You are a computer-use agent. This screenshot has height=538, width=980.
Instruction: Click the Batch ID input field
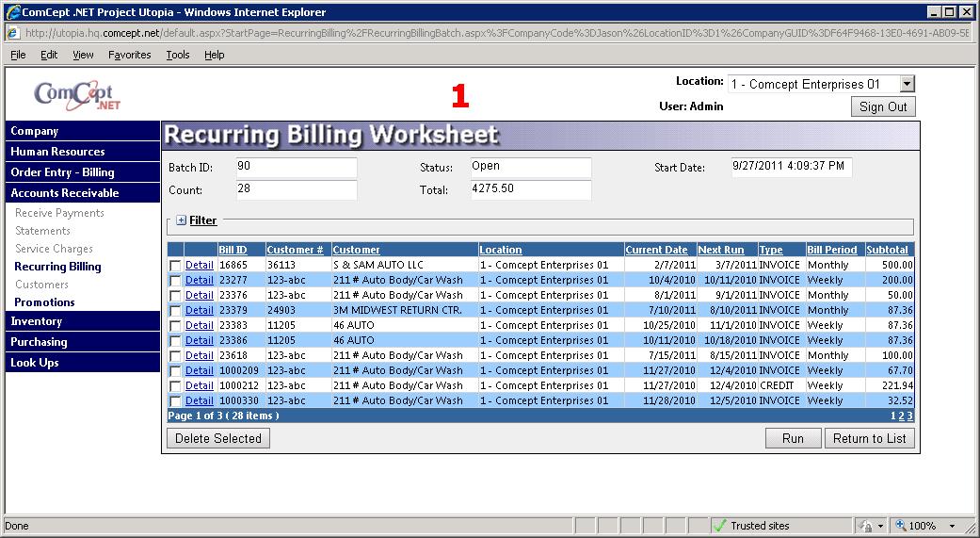pos(296,167)
